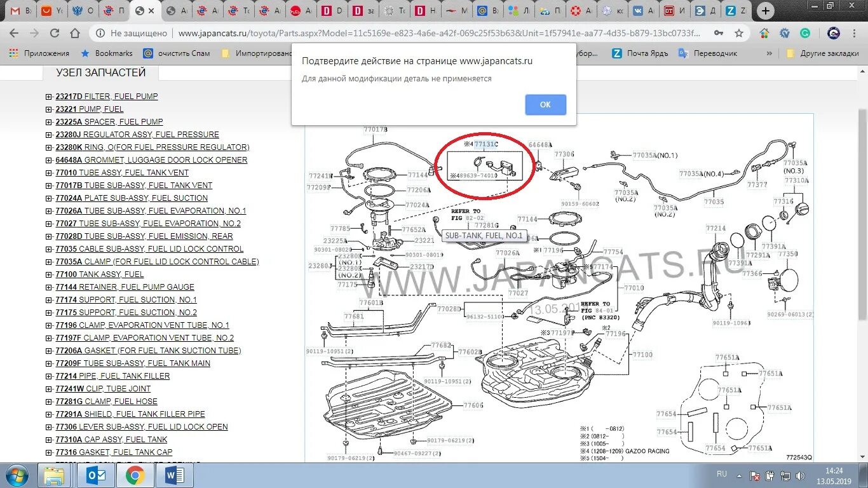Open 77206A GASKET entry
The image size is (868, 488).
click(x=148, y=351)
